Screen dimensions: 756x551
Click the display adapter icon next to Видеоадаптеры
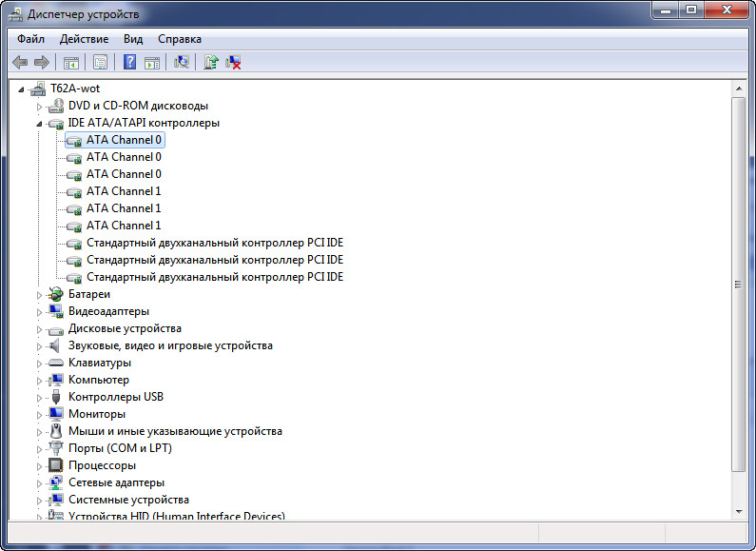[x=56, y=311]
